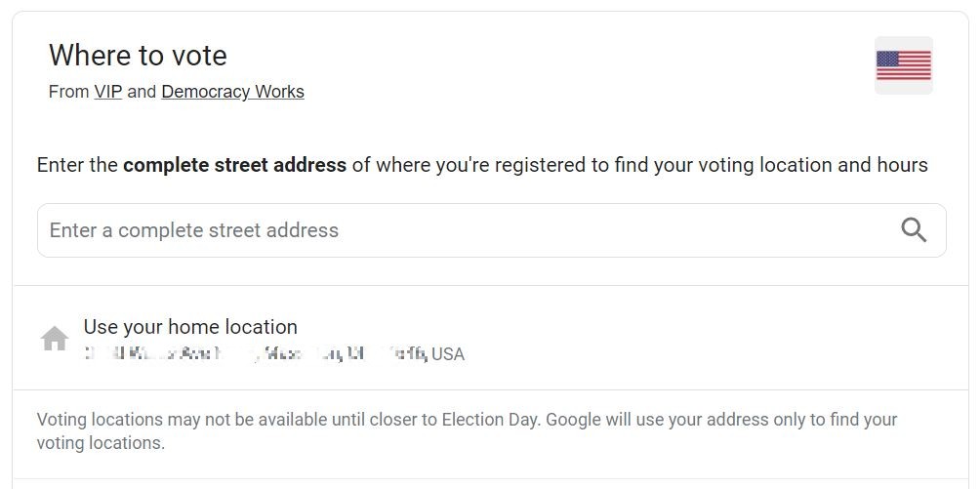Click the second line of disclaimer text
Screen dimensions: 980x489
[x=101, y=443]
